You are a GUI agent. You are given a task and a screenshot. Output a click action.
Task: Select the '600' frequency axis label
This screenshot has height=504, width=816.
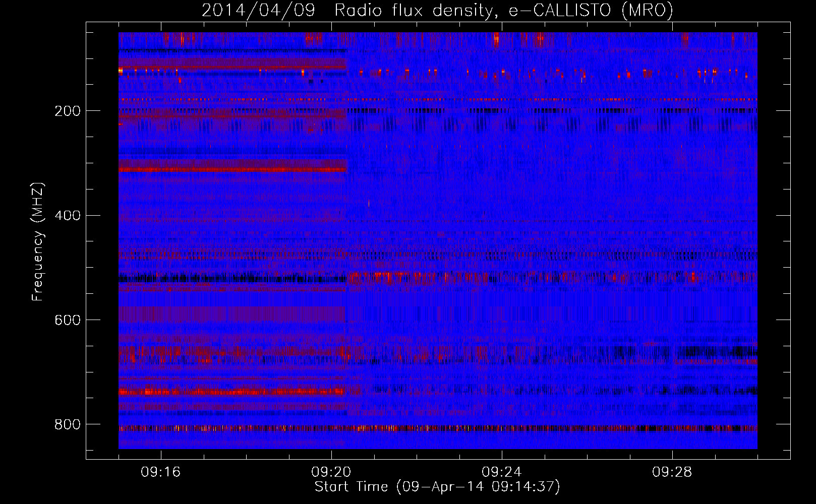click(x=68, y=320)
